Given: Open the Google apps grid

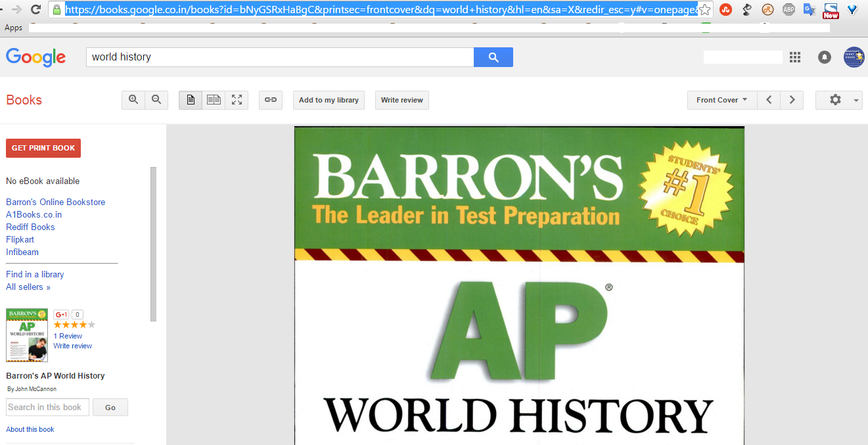Looking at the screenshot, I should click(x=795, y=57).
